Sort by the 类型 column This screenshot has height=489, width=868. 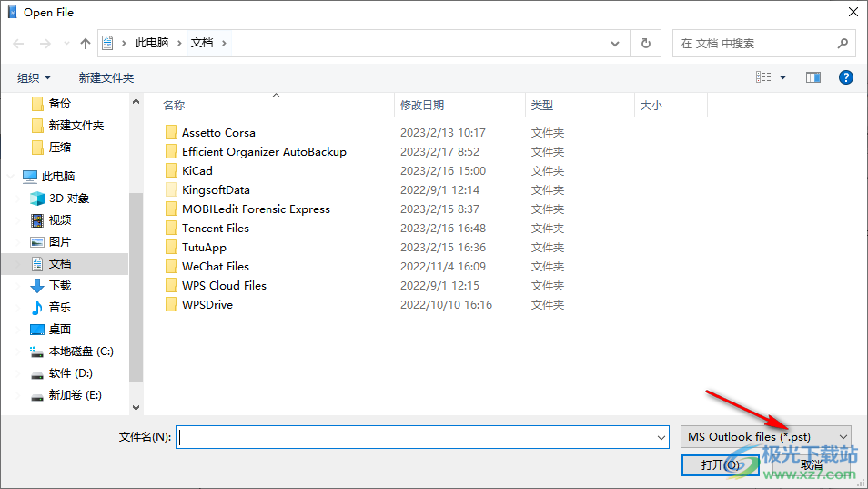point(542,106)
